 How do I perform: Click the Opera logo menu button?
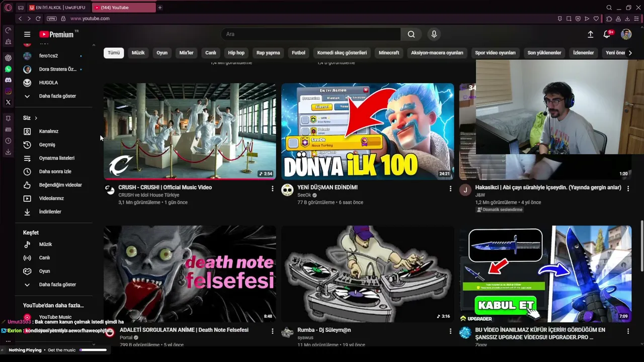[8, 8]
